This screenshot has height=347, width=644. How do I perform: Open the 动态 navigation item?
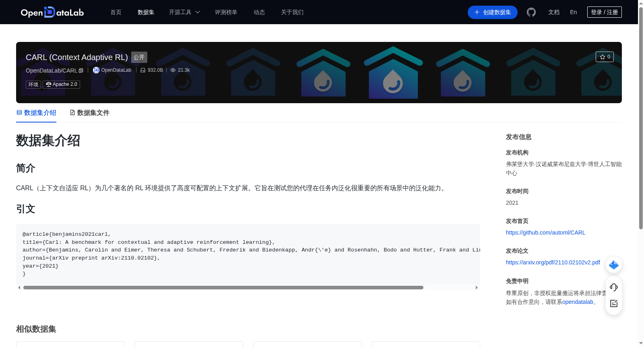[x=259, y=12]
